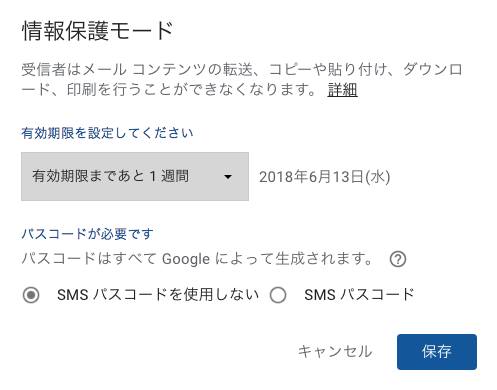This screenshot has width=497, height=390.
Task: Click the 保存 button
Action: (x=437, y=352)
